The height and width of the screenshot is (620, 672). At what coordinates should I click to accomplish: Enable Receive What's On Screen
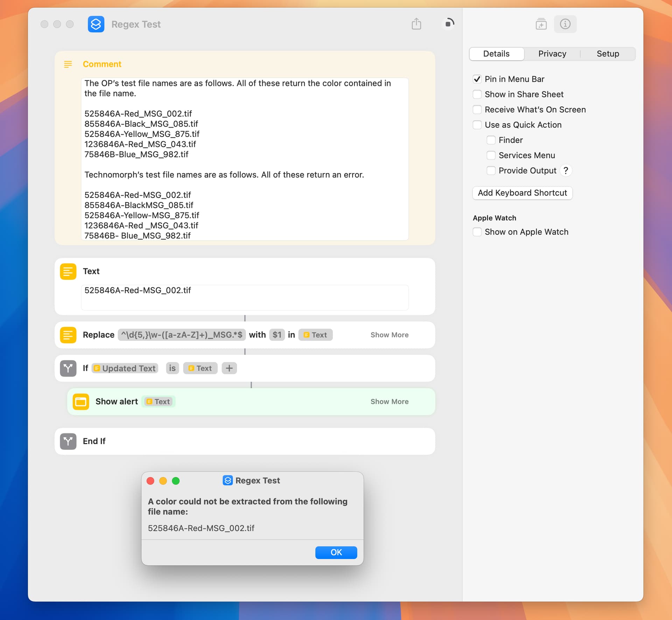pos(477,110)
